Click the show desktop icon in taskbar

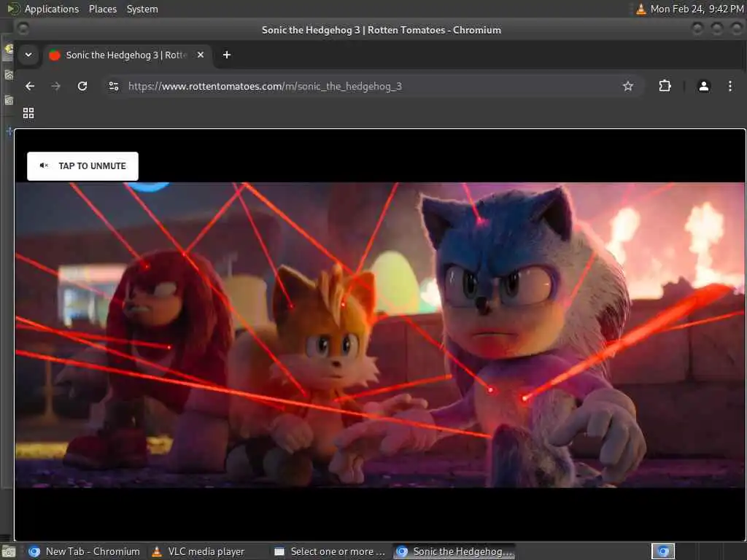click(x=9, y=552)
